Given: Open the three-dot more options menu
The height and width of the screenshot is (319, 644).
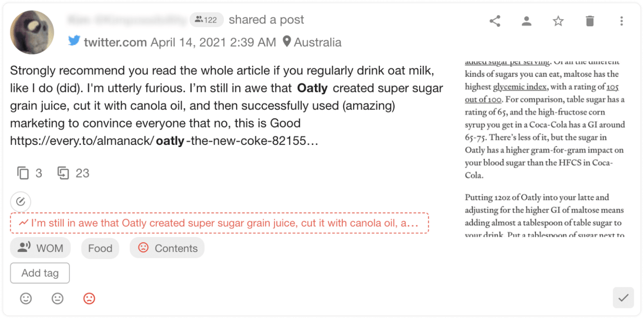Looking at the screenshot, I should (x=621, y=21).
